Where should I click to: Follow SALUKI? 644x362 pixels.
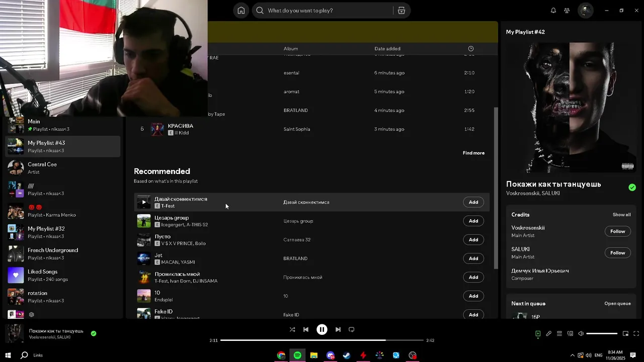[x=617, y=253]
